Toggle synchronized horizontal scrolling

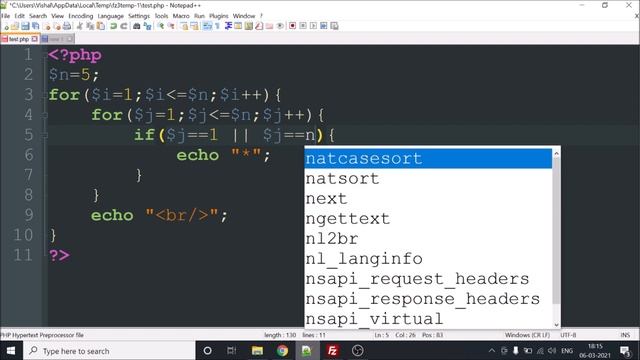coord(195,26)
